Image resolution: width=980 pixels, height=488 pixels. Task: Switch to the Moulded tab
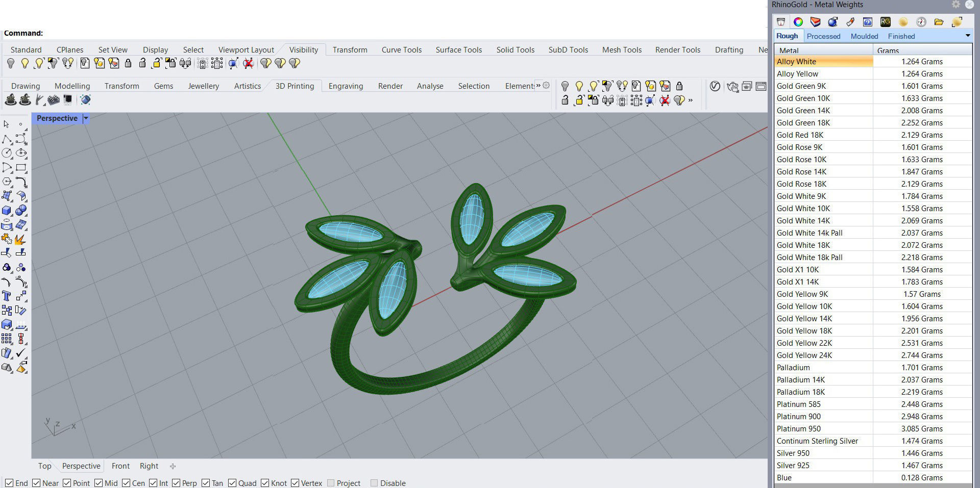pyautogui.click(x=864, y=36)
